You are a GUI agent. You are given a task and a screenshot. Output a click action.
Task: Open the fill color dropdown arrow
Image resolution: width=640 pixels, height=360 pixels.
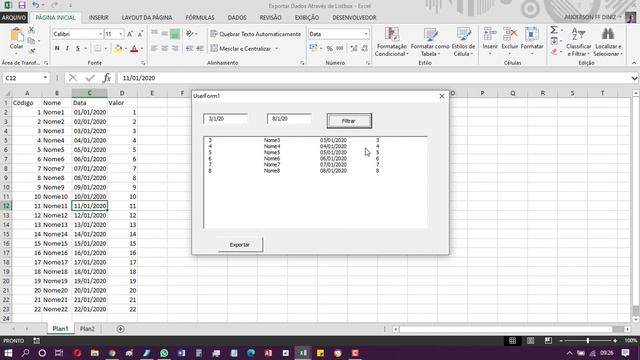(125, 49)
